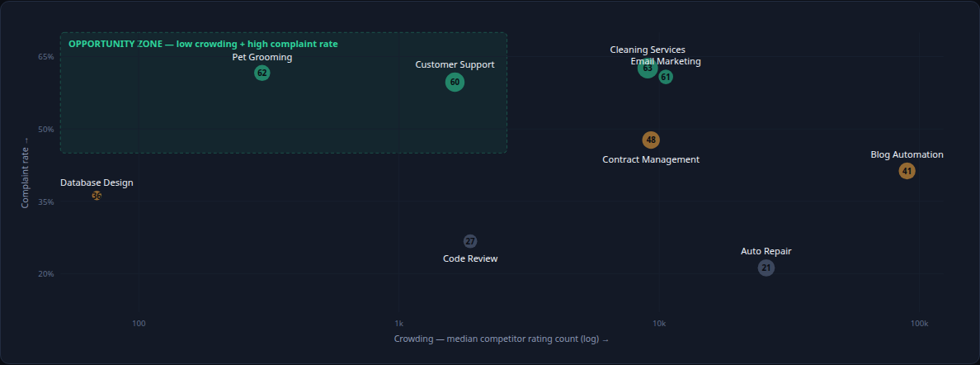
Task: Click the Database Design label text
Action: tap(97, 182)
